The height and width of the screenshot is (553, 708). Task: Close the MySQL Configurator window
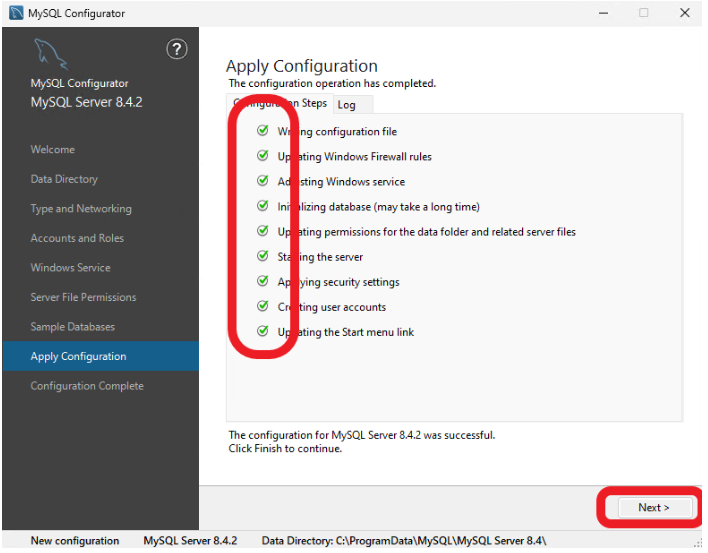click(684, 13)
